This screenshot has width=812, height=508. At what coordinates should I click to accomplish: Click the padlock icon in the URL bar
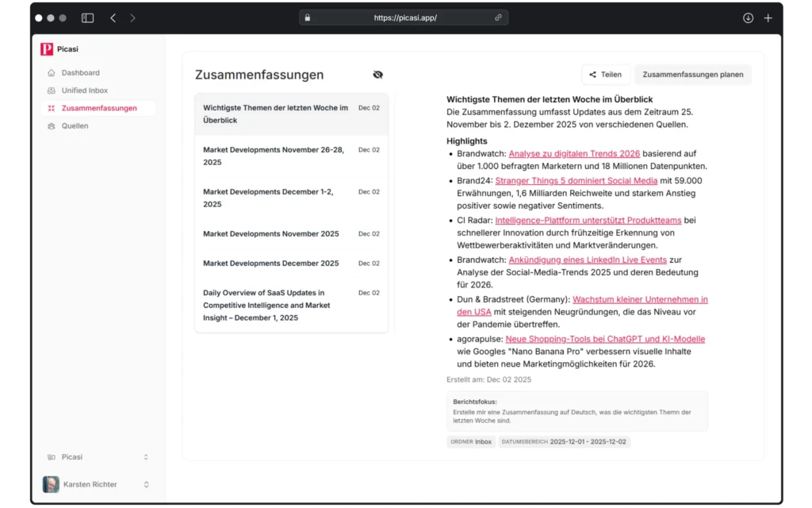click(308, 17)
